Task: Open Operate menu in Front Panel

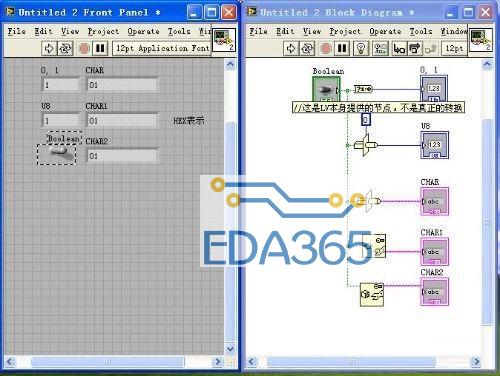Action: 143,31
